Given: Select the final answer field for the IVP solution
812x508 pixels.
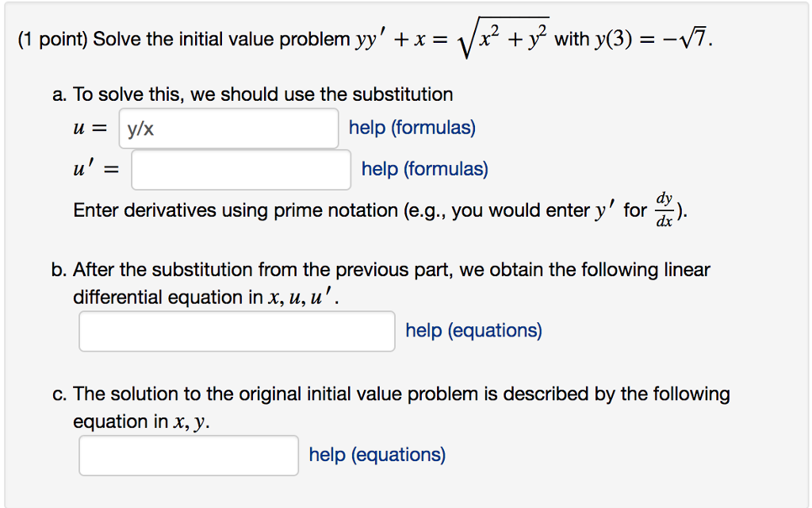Looking at the screenshot, I should pyautogui.click(x=188, y=453).
